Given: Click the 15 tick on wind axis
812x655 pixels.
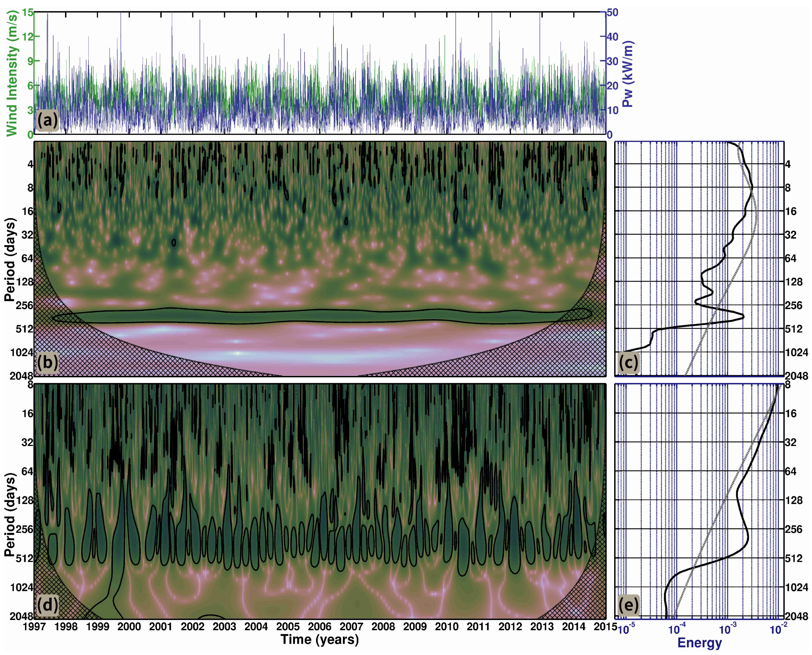Looking at the screenshot, I should click(28, 12).
